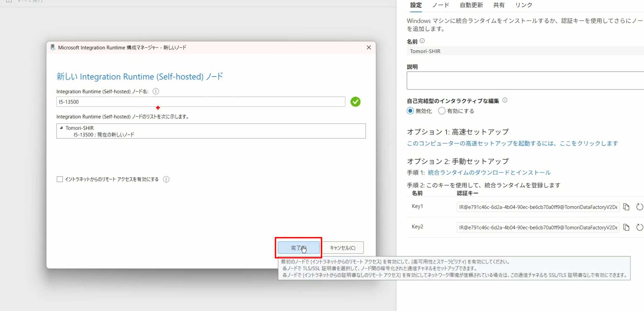
Task: Collapse the Tomori-SHIR tree node
Action: [61, 128]
